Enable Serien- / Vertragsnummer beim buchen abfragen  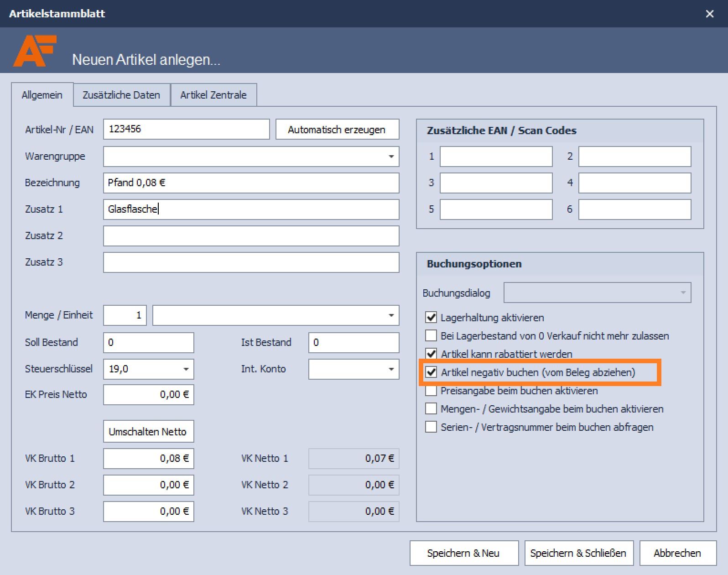tap(431, 427)
